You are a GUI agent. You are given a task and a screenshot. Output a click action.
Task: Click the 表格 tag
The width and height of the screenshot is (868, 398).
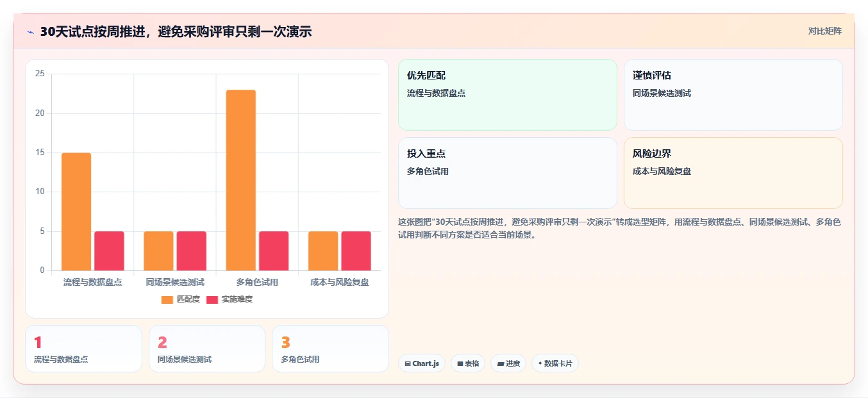coord(468,363)
